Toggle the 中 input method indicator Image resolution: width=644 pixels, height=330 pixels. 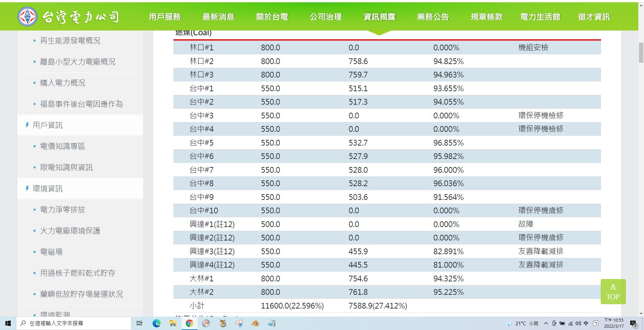point(586,323)
